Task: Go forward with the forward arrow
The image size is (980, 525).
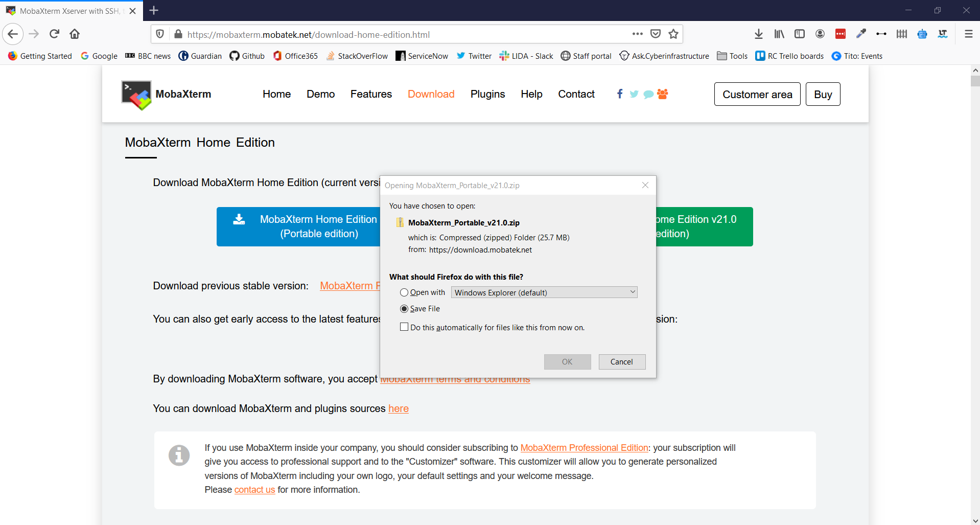Action: pyautogui.click(x=34, y=34)
